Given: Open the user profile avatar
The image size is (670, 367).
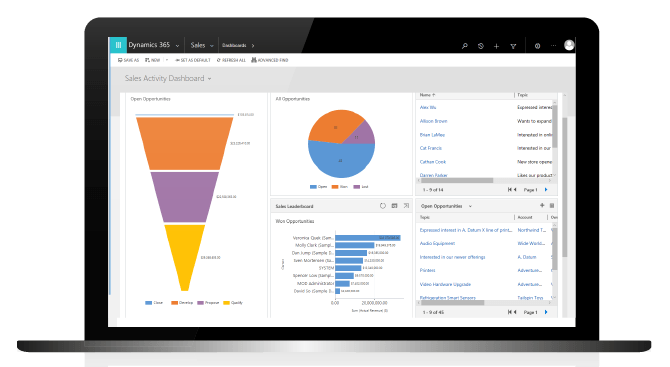Looking at the screenshot, I should [x=569, y=45].
